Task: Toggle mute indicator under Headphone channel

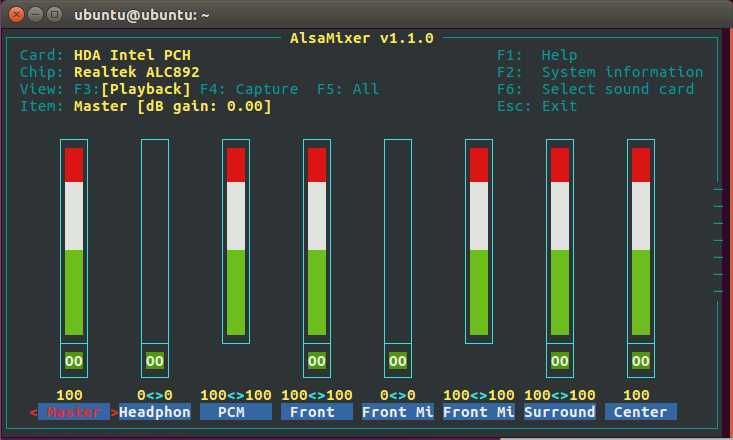Action: pos(155,361)
